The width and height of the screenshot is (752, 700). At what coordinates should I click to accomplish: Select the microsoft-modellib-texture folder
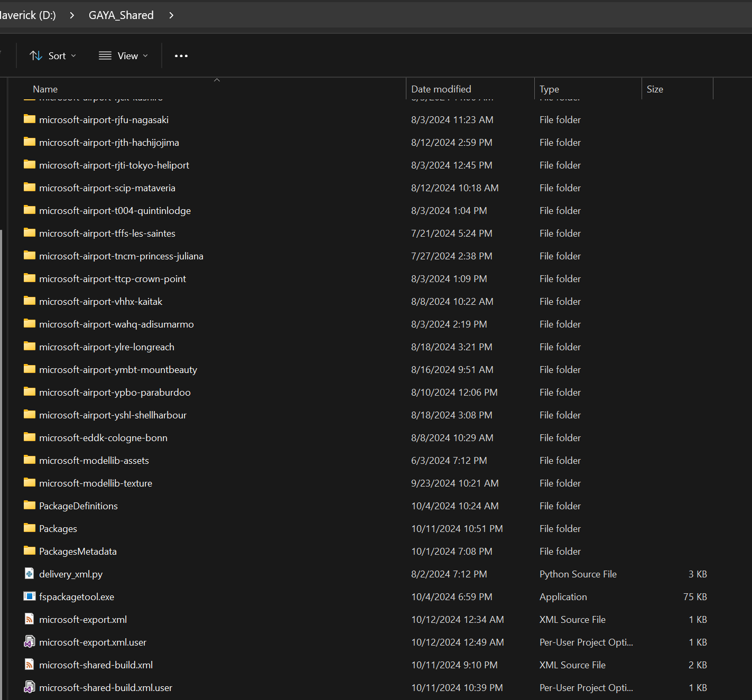96,483
